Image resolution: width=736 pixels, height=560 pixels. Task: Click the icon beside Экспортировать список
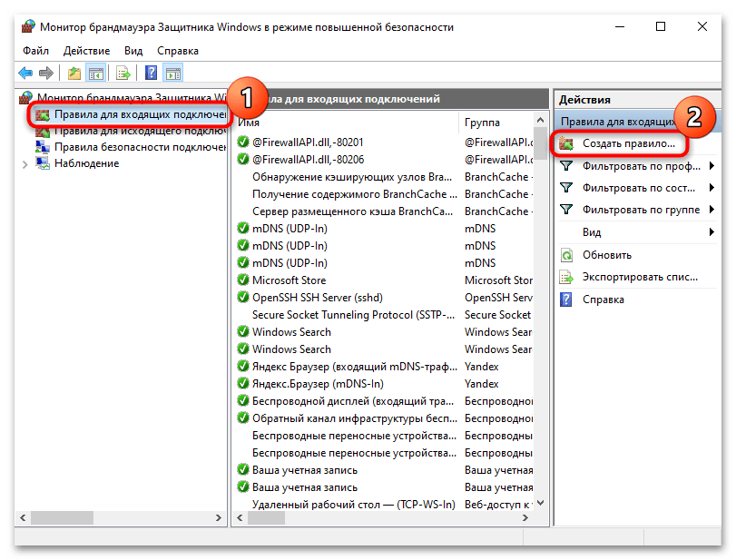564,276
